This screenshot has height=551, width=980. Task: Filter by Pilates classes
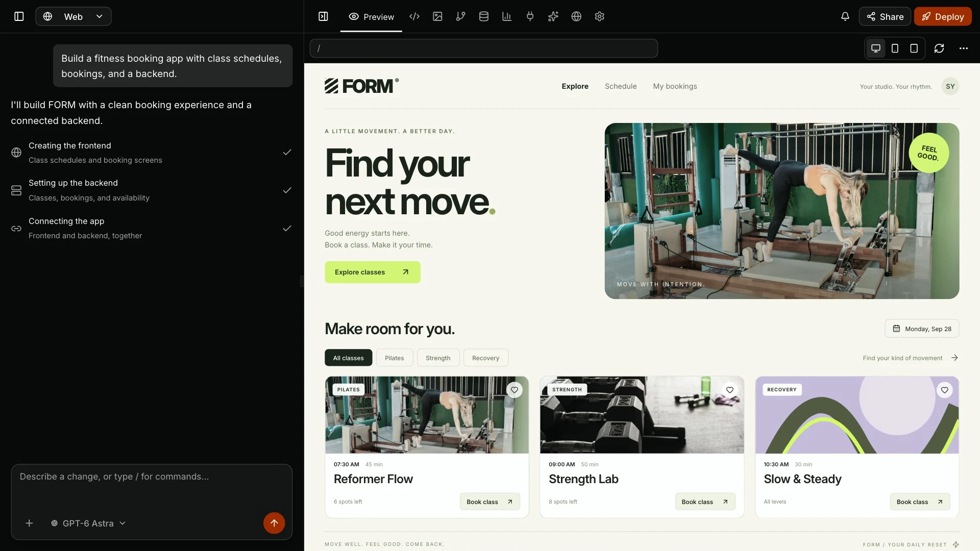coord(394,358)
